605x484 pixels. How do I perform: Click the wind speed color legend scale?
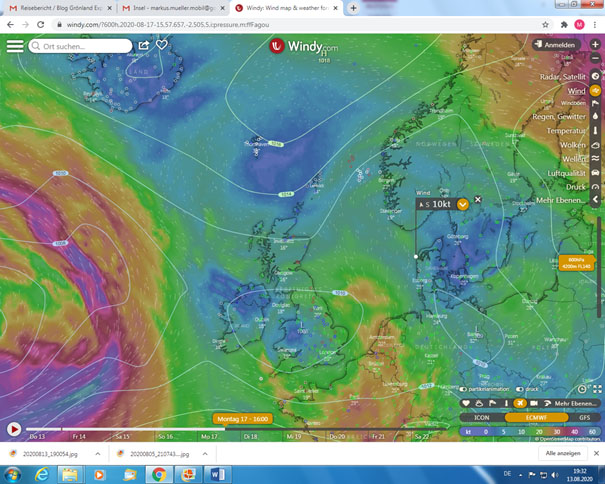click(530, 432)
